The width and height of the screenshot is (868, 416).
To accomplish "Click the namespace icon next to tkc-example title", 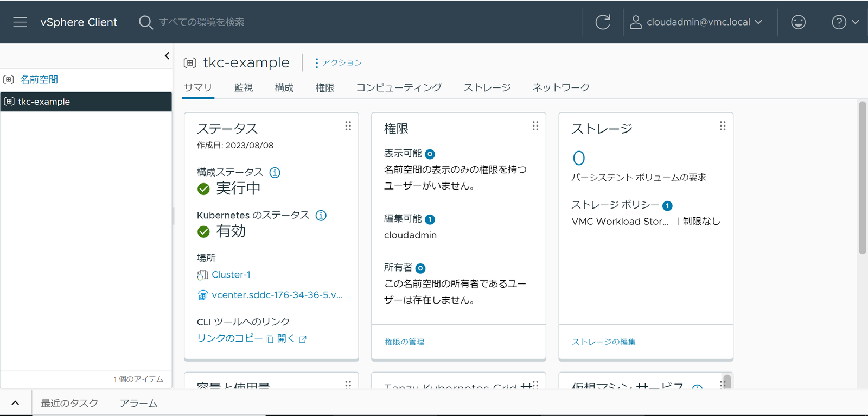I will pos(190,63).
